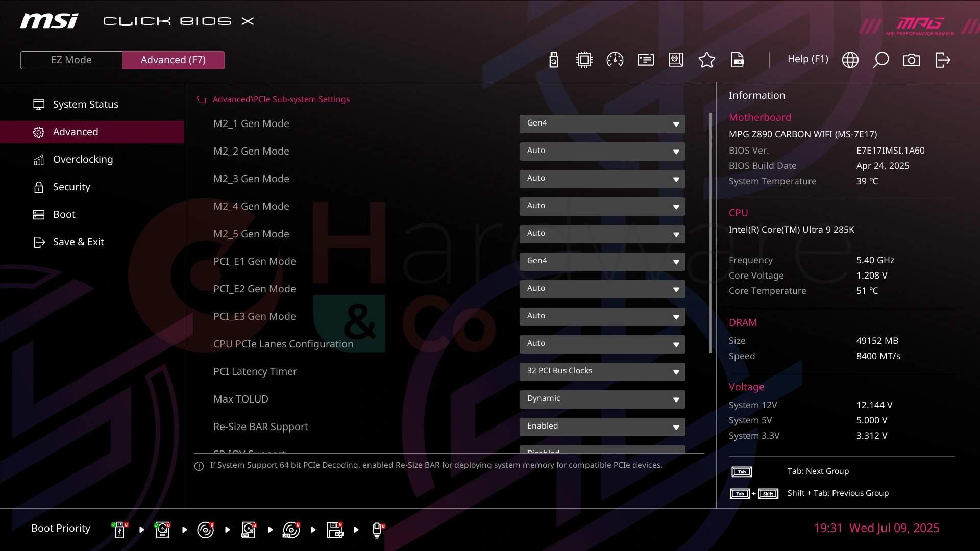
Task: Expand the PCI_E1 Gen Mode dropdown
Action: [602, 261]
